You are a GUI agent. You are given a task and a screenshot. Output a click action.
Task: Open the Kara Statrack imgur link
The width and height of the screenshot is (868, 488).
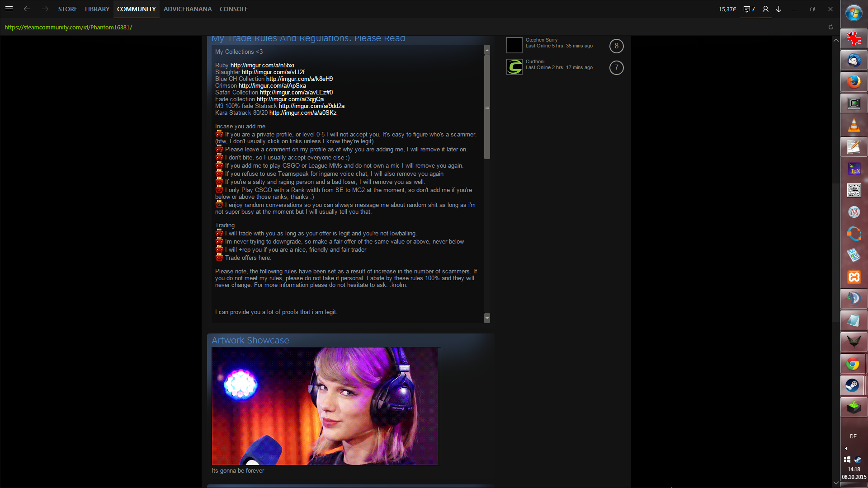tap(303, 113)
